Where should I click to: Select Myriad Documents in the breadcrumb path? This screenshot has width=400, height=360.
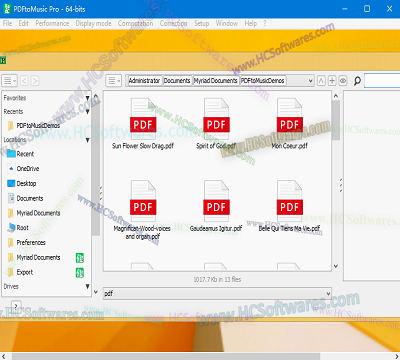[x=216, y=81]
